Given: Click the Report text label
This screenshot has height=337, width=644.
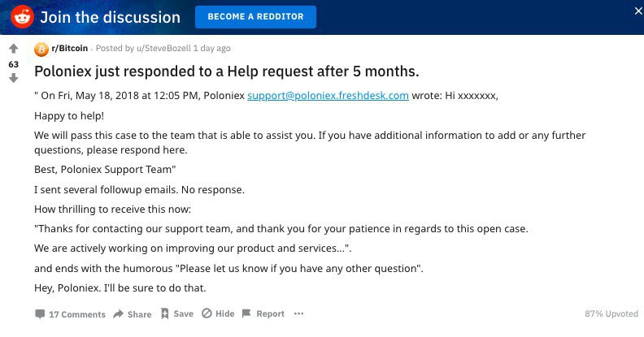Looking at the screenshot, I should click(270, 313).
